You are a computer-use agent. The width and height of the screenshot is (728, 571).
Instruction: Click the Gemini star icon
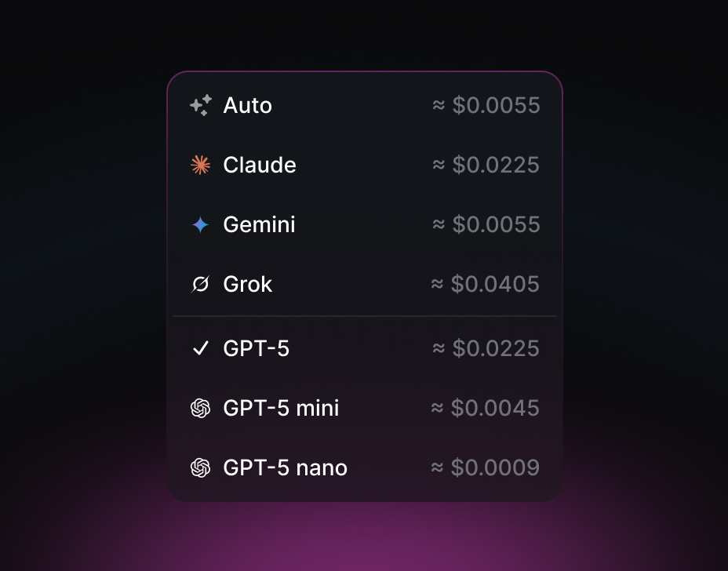[x=200, y=224]
